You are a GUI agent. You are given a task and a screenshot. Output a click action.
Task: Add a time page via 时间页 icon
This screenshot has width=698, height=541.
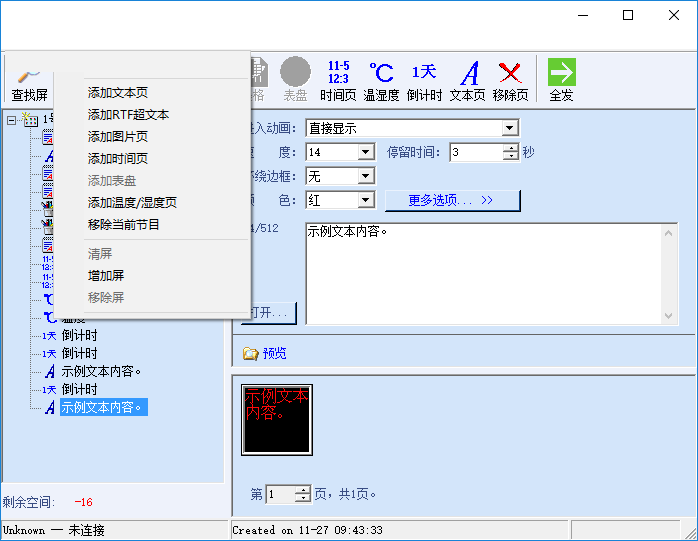tap(338, 80)
